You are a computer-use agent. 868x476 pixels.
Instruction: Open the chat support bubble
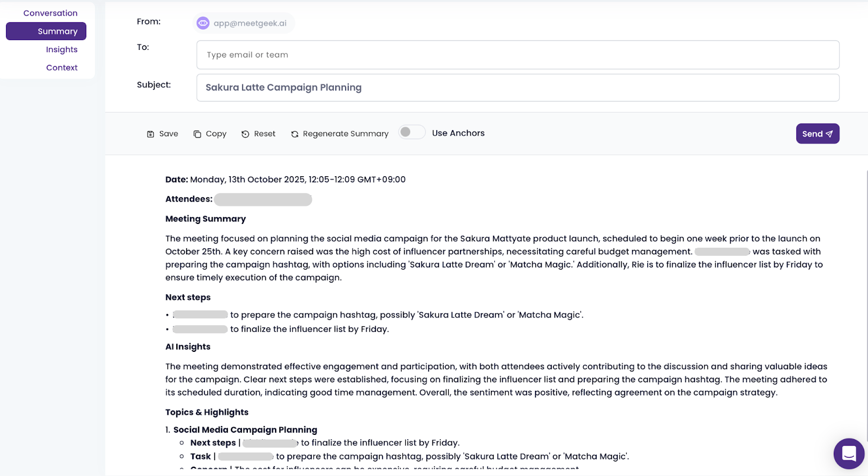click(x=848, y=453)
